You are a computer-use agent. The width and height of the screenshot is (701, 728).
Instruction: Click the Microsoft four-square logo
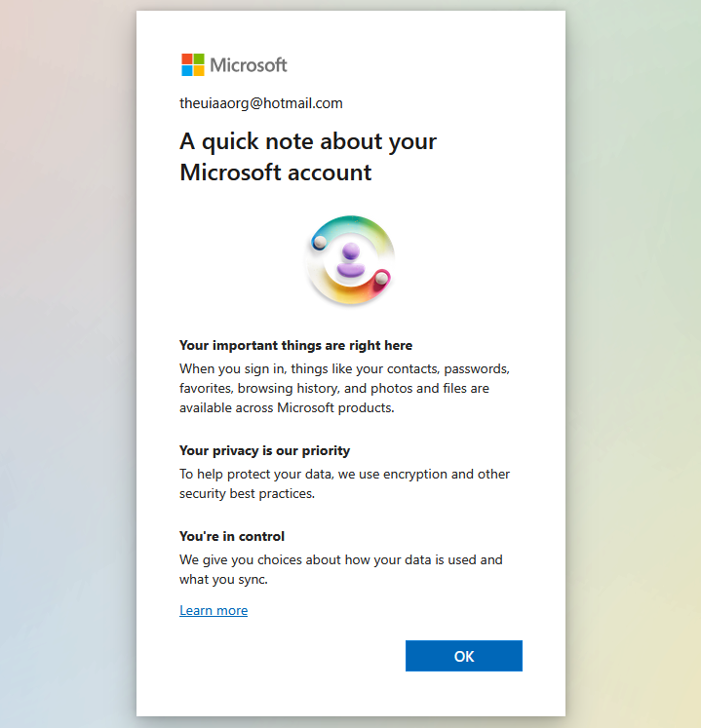coord(193,65)
